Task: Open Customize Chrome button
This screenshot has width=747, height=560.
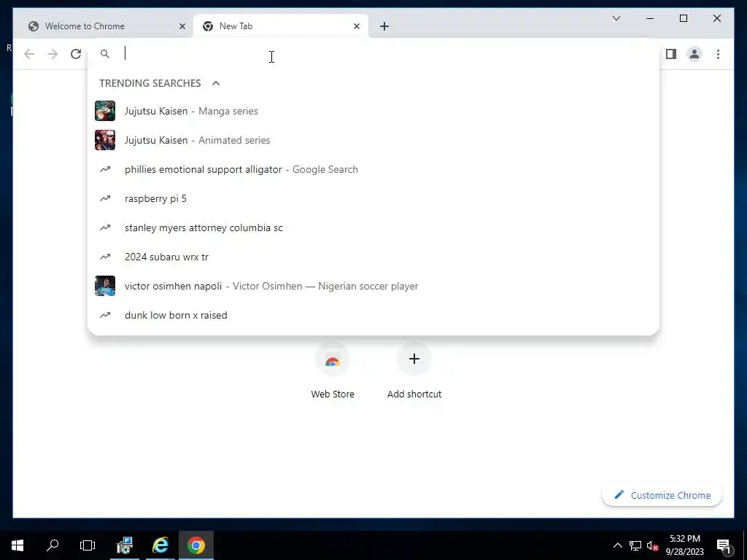Action: click(x=662, y=495)
